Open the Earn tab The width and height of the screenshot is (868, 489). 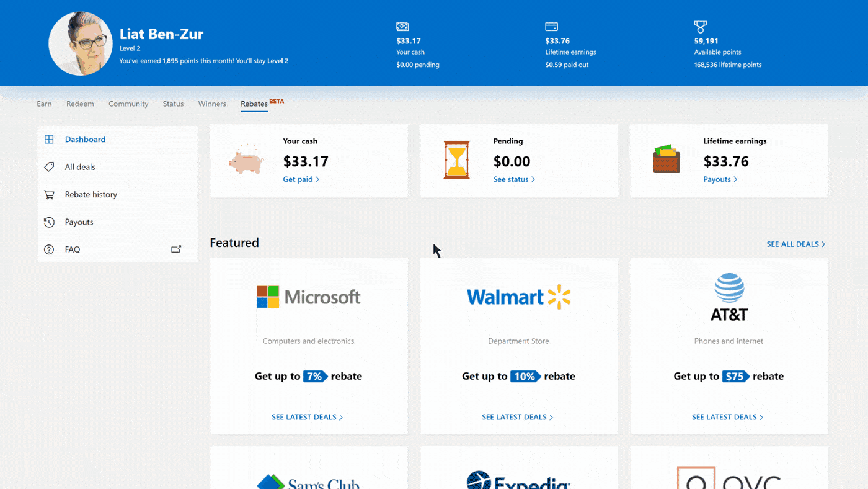pyautogui.click(x=44, y=104)
